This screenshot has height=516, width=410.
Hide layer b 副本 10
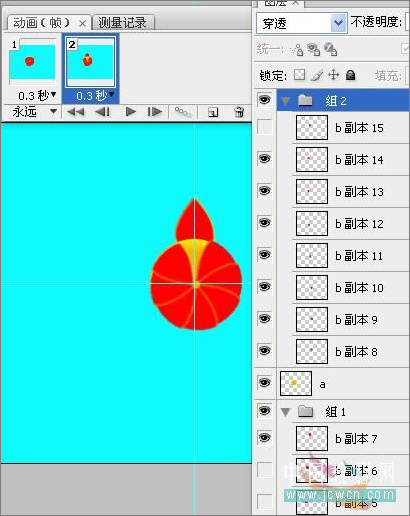coord(265,287)
